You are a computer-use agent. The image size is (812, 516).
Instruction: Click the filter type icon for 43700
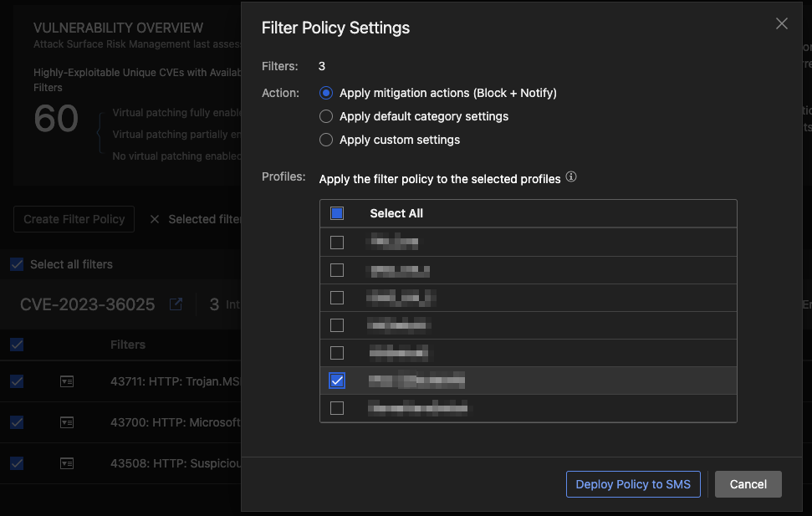(67, 422)
